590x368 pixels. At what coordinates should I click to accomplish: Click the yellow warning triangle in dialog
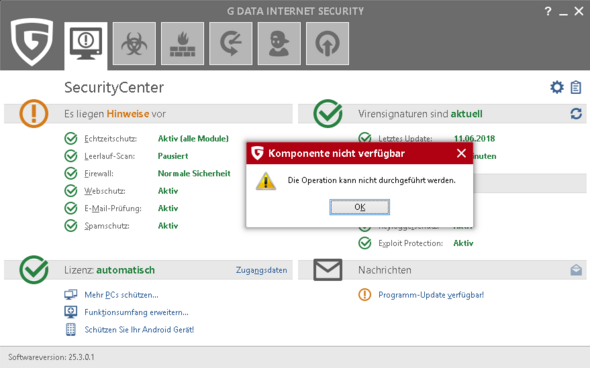coord(266,181)
